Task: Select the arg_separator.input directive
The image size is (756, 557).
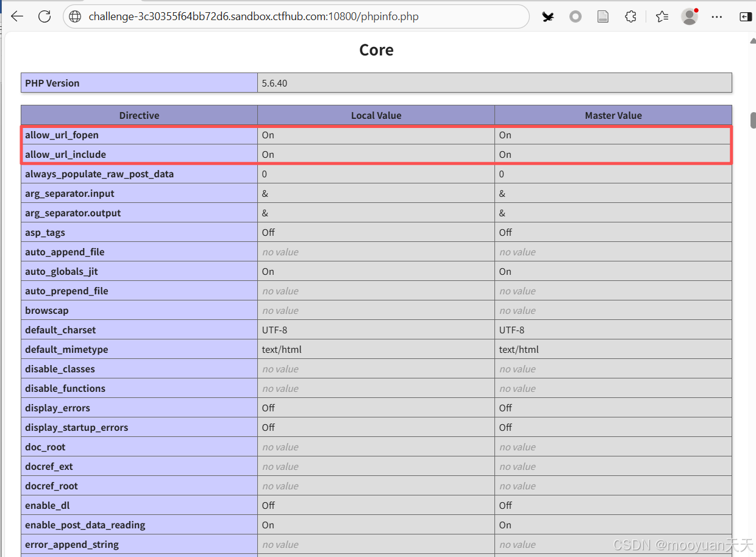Action: coord(70,193)
